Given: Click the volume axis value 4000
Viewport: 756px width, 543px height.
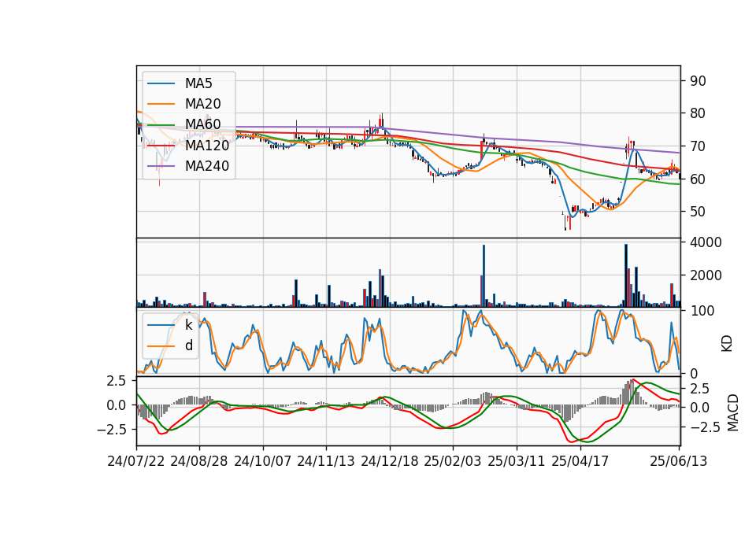Looking at the screenshot, I should coord(706,242).
